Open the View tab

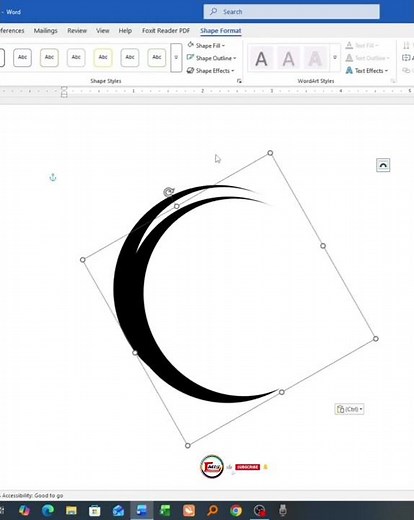pos(103,31)
